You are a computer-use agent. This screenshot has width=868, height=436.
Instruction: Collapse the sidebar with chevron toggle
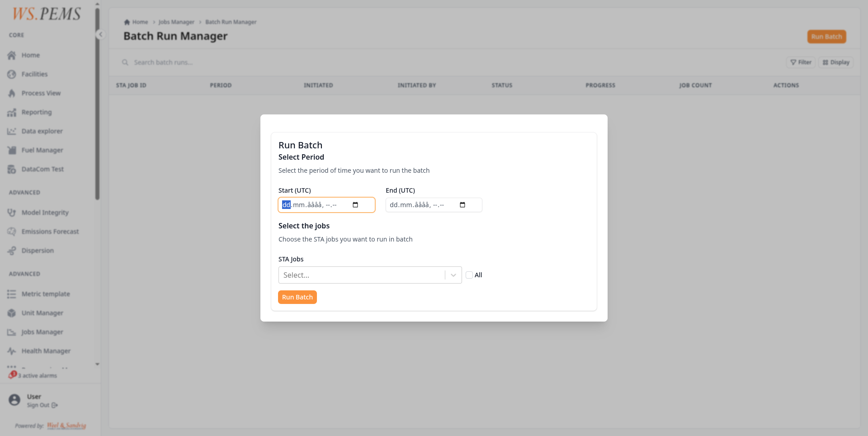point(101,34)
